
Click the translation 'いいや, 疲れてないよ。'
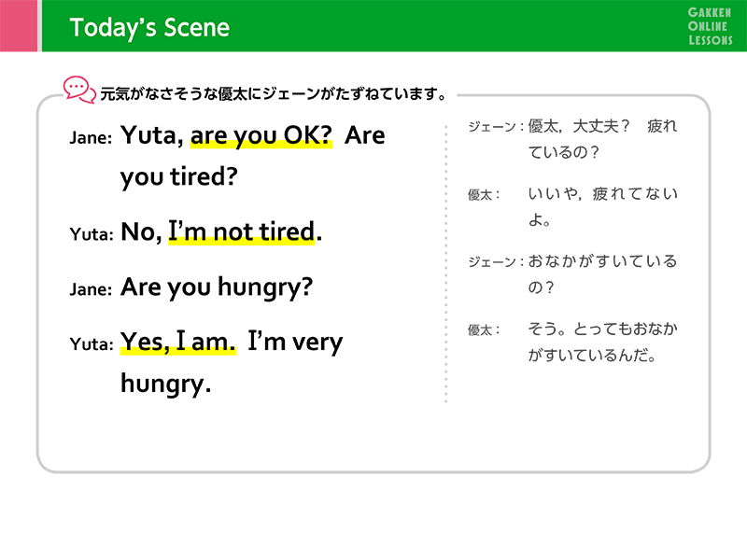602,206
